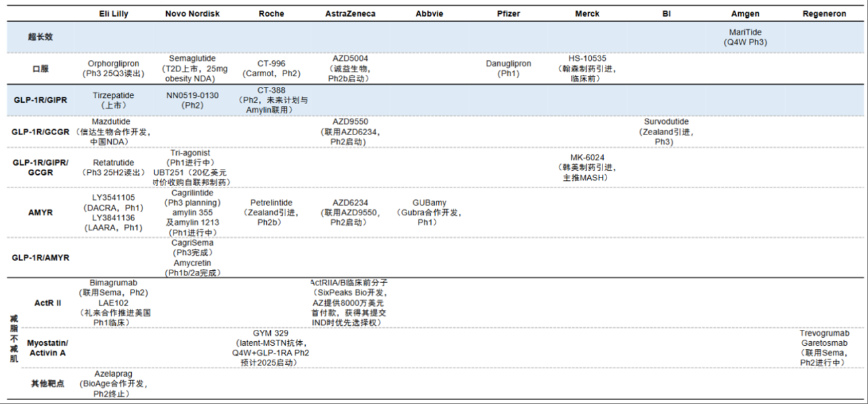Click the LY3541105 DACRA cell

click(113, 213)
